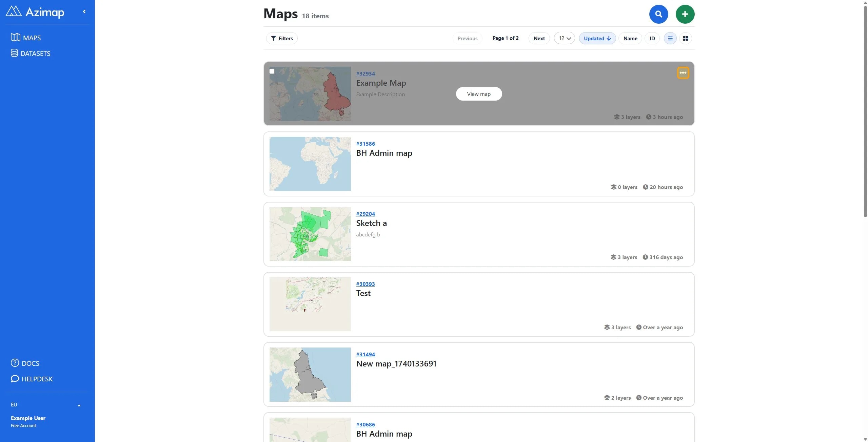Click the 'Test' map title
The image size is (868, 442).
[363, 293]
